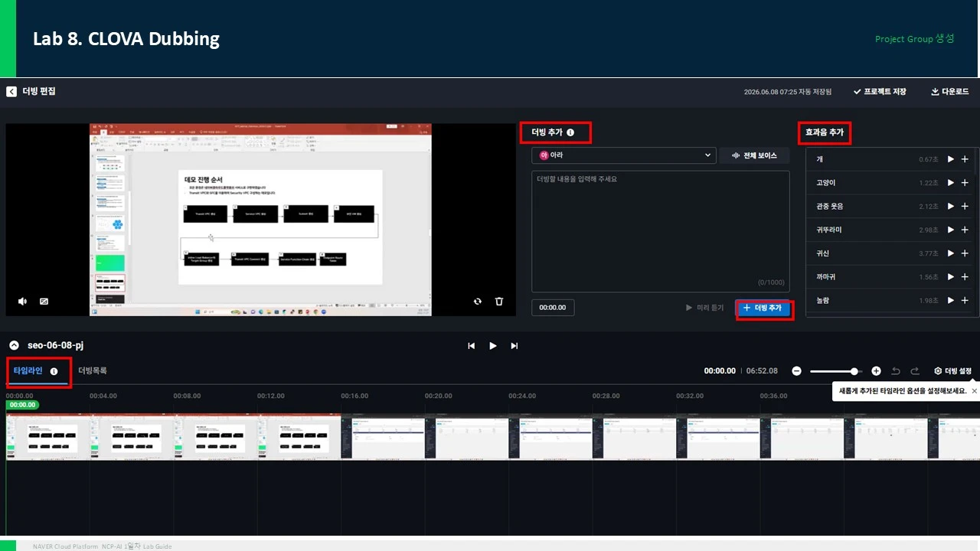Play the 귀뚜라미 sound effect
Image resolution: width=980 pixels, height=551 pixels.
tap(950, 230)
